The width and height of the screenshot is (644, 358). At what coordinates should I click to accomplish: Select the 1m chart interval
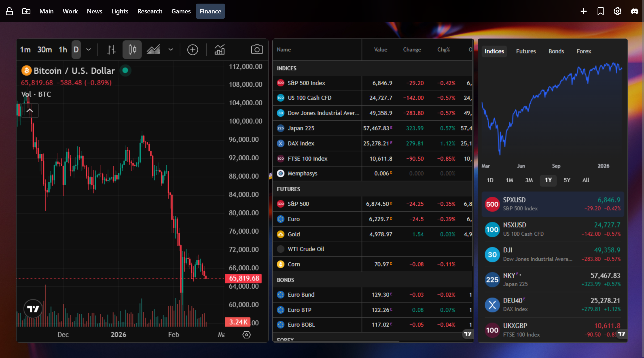[x=25, y=49]
